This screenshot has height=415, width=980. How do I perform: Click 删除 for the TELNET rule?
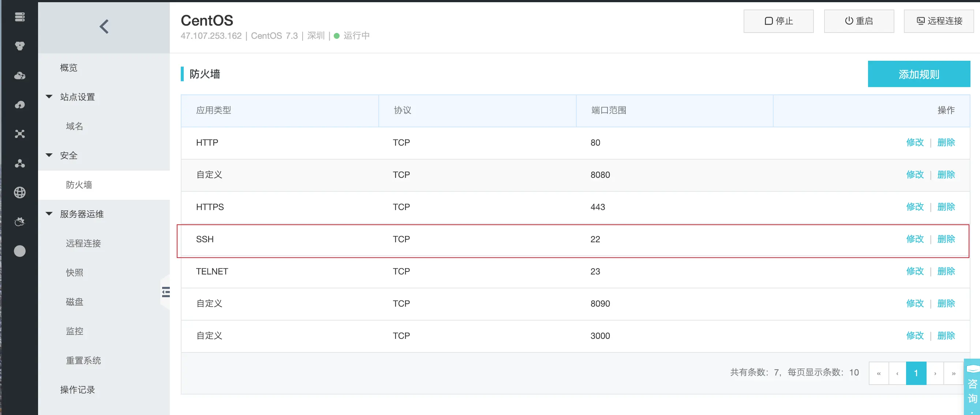[946, 271]
